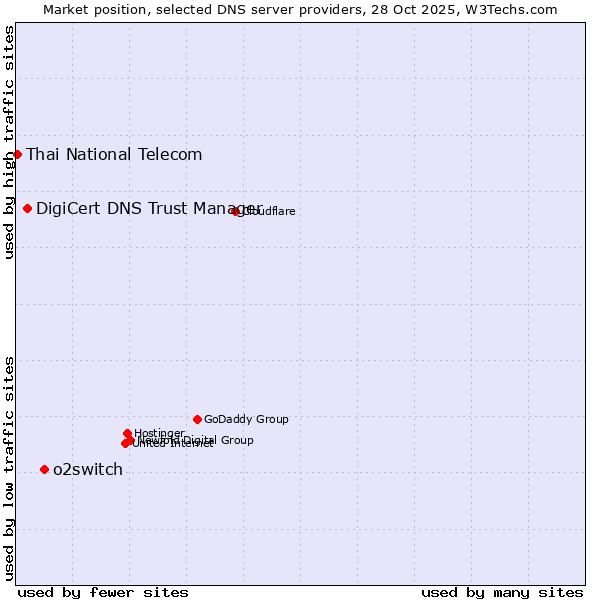Select the Hostinger data point dot

point(127,433)
